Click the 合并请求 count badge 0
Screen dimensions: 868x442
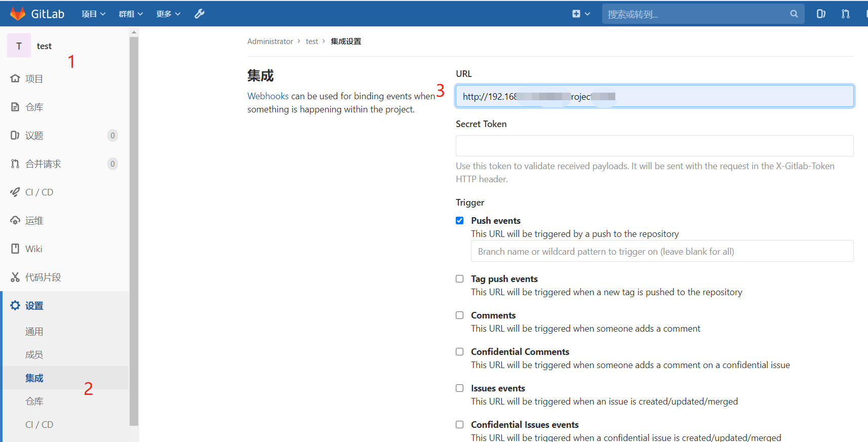click(x=112, y=164)
